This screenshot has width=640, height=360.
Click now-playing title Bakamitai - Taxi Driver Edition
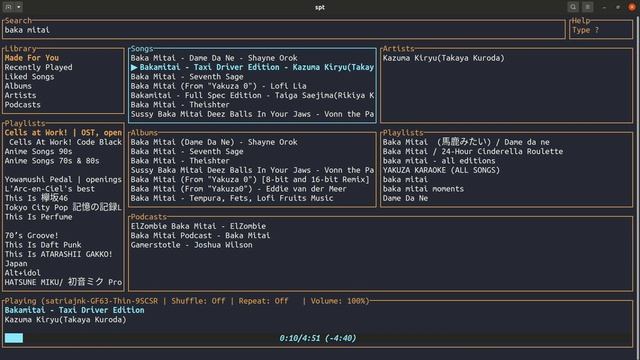[x=74, y=310]
